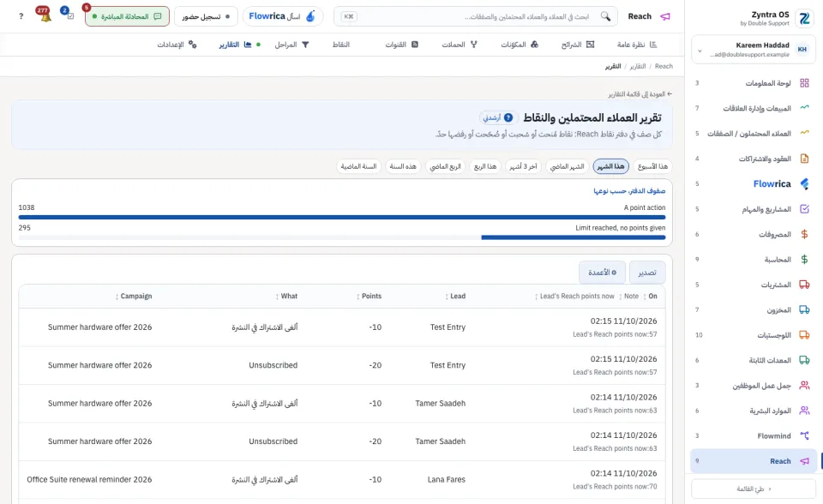This screenshot has height=504, width=823.
Task: Open المشتريات sidebar icon
Action: click(804, 285)
